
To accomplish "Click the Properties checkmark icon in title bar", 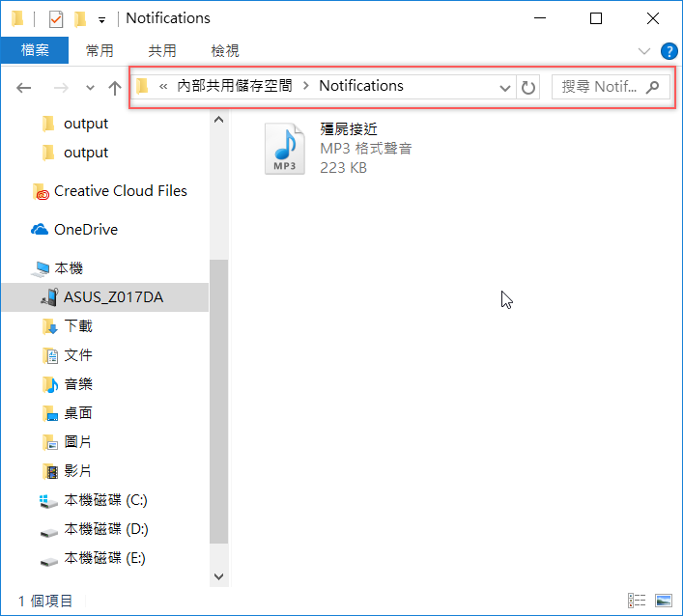I will coord(56,19).
